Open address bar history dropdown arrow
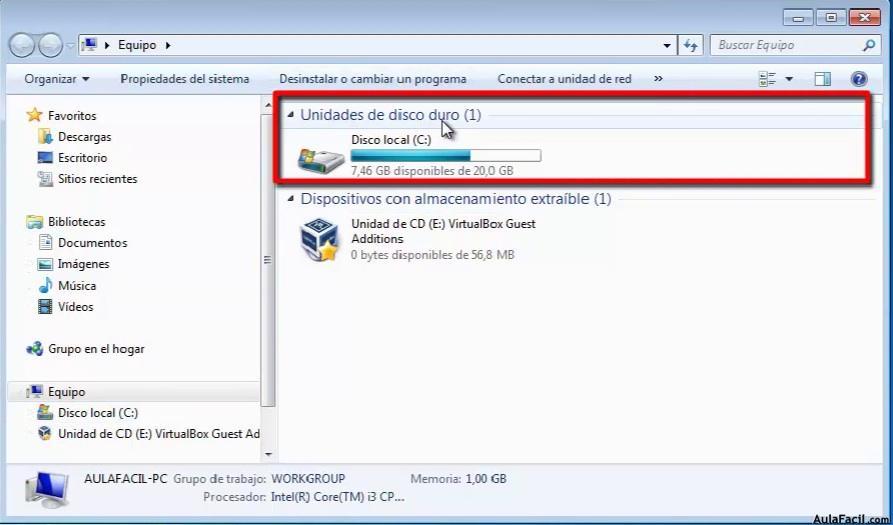Image resolution: width=893 pixels, height=525 pixels. [x=667, y=46]
